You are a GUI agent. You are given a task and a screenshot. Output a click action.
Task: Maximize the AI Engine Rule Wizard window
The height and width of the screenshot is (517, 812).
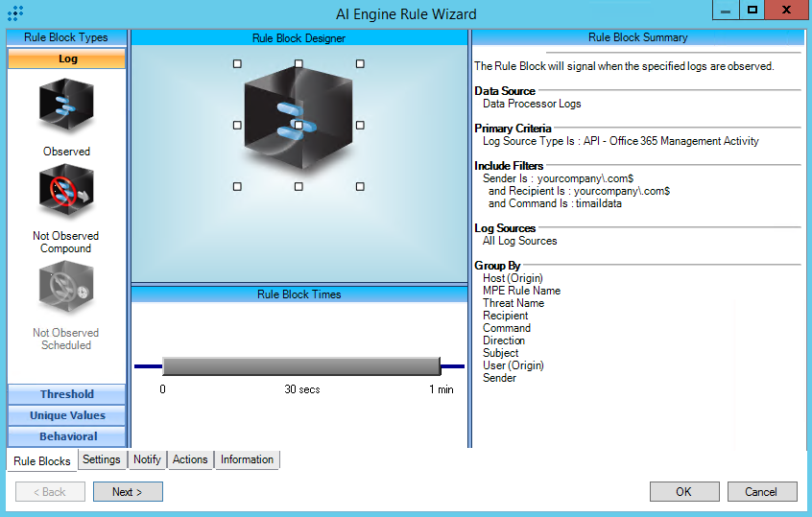[752, 10]
